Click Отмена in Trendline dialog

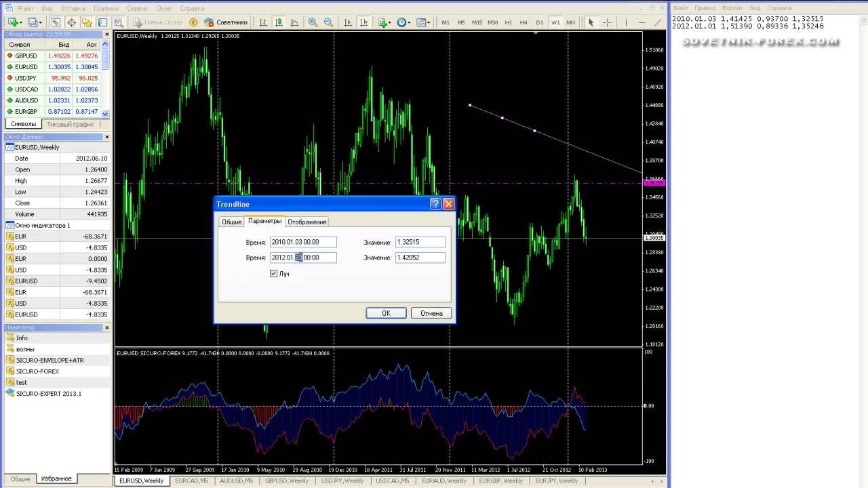[431, 313]
